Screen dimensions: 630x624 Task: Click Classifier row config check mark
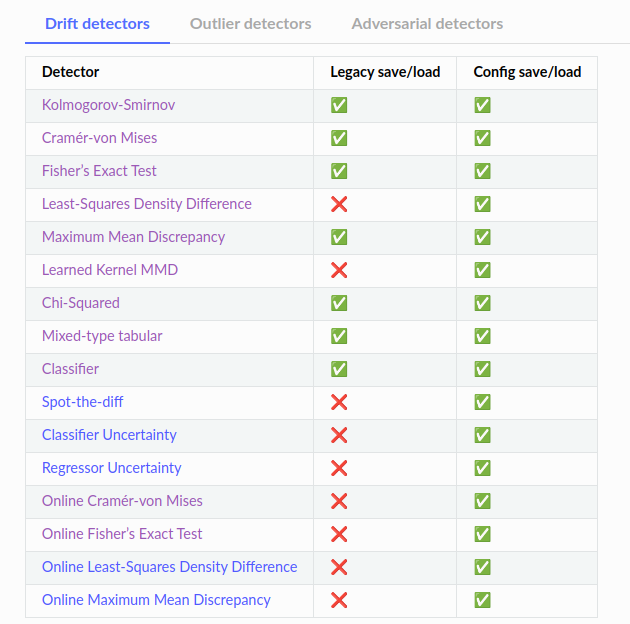point(483,369)
